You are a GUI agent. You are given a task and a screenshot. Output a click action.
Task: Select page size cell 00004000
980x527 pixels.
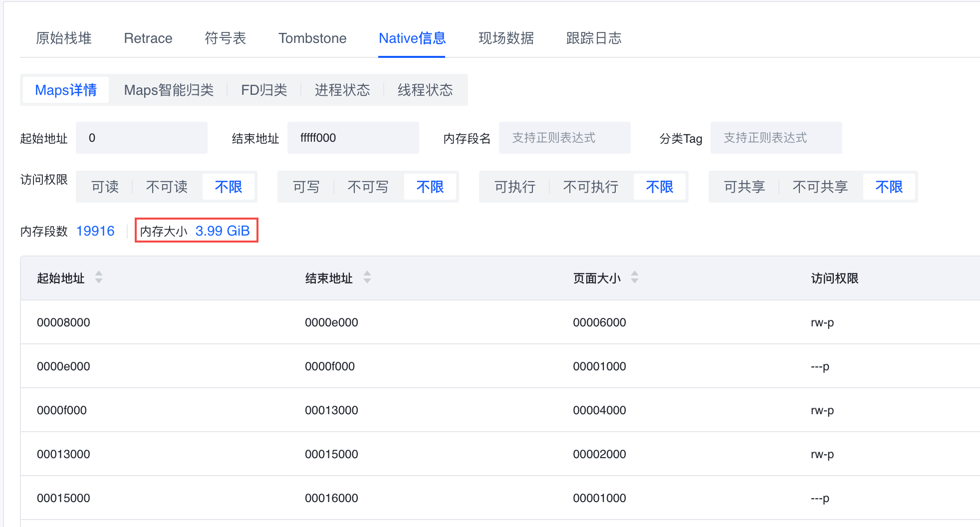pyautogui.click(x=599, y=410)
